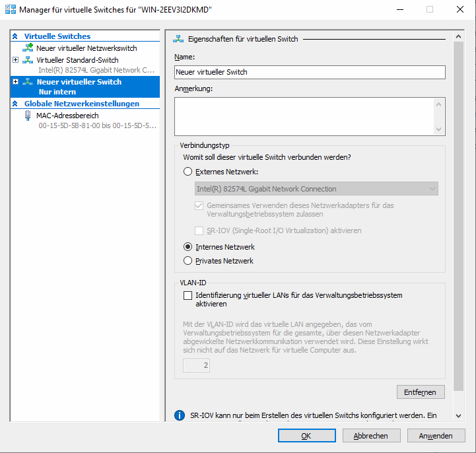Screen dimensions: 476x453
Task: Toggle shared network adapter use checkbox
Action: coord(199,205)
